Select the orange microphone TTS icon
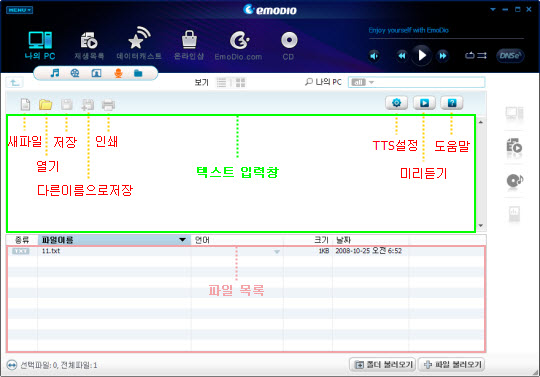Image resolution: width=540 pixels, height=377 pixels. pos(118,73)
